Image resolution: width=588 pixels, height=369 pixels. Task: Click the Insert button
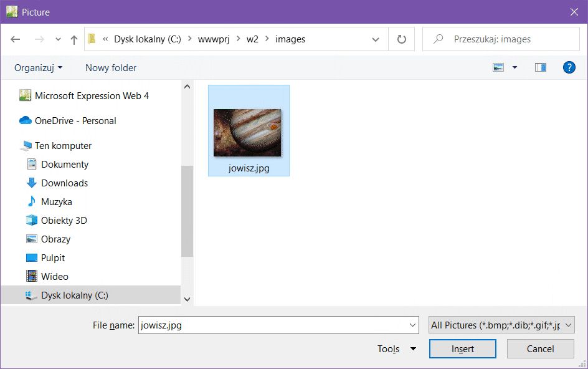click(x=462, y=349)
